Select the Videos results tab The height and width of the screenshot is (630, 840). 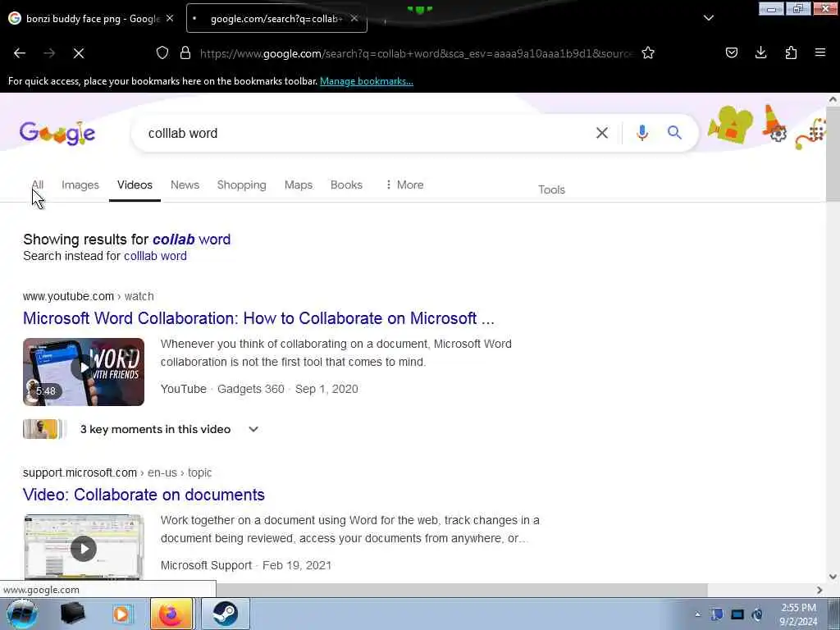135,185
